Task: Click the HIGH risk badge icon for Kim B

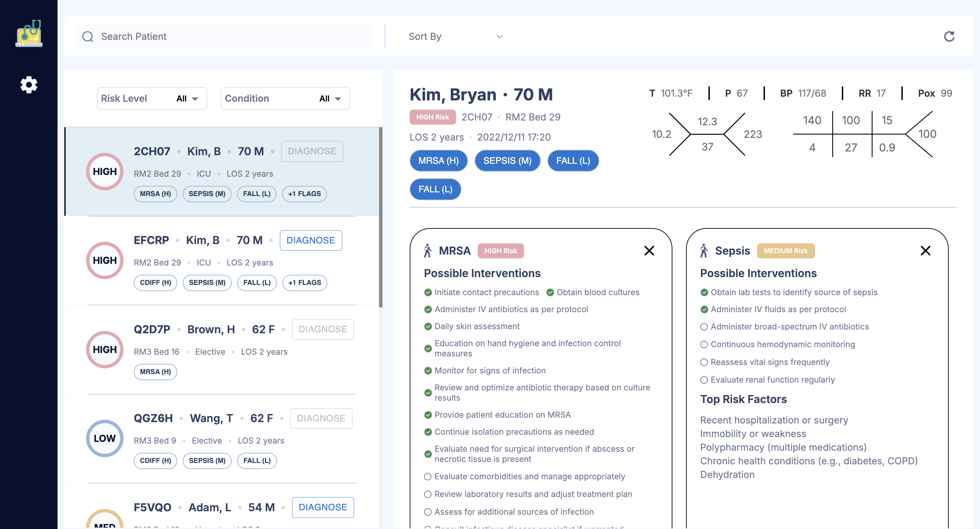Action: [105, 171]
